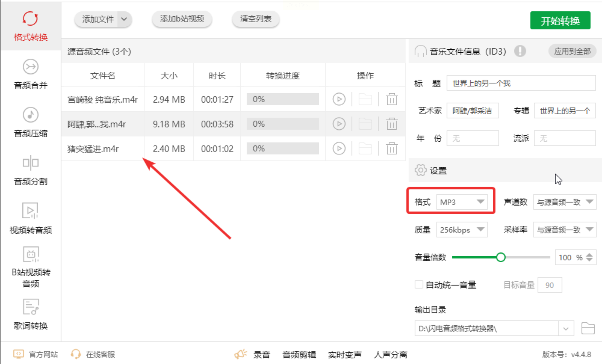Click the 标题 title input field

521,83
